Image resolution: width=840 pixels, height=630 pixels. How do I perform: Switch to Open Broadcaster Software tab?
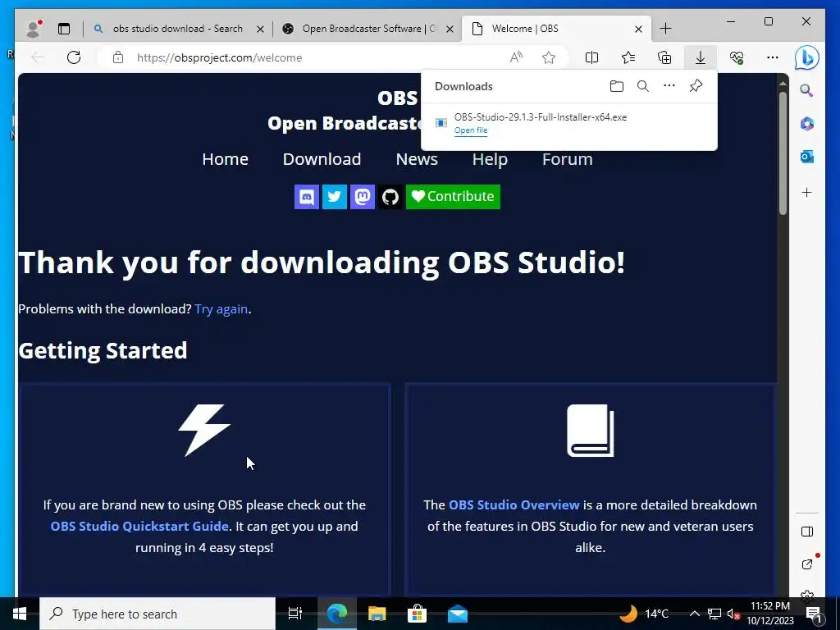[368, 29]
